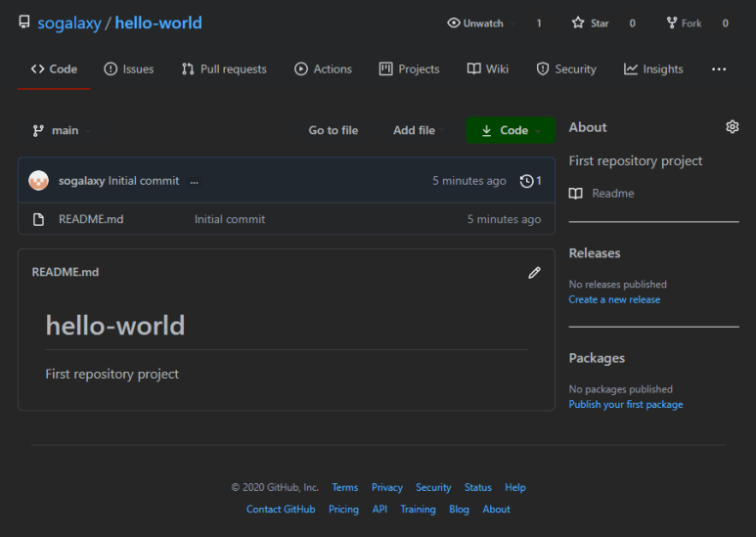
Task: Open the Packages heading link
Action: tap(597, 358)
